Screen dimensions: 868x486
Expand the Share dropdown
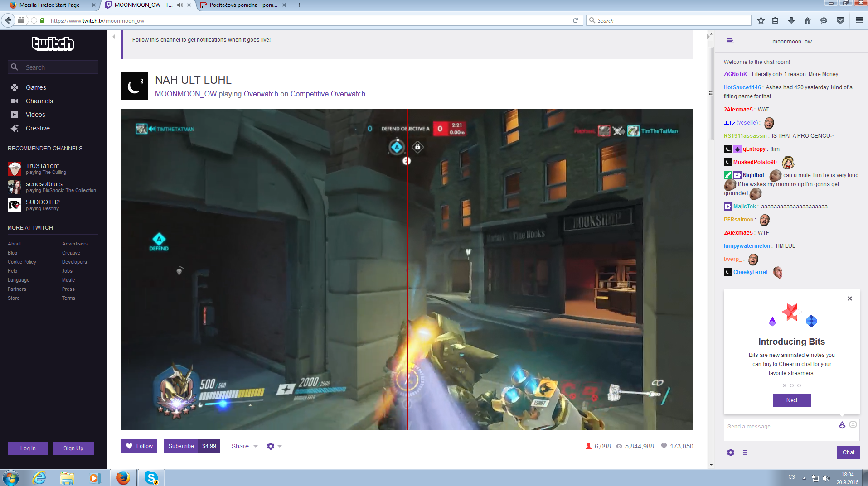244,446
